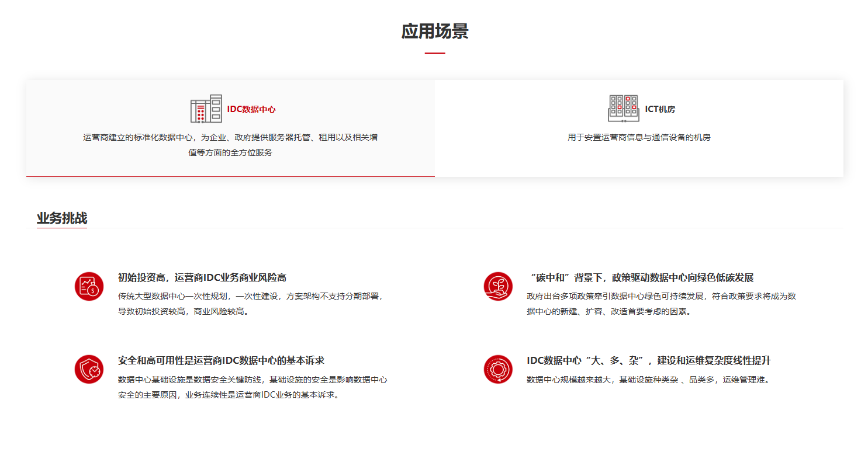Click the paragraph starting with 数据中心基础设施
Image resolution: width=868 pixels, height=459 pixels.
pos(252,387)
